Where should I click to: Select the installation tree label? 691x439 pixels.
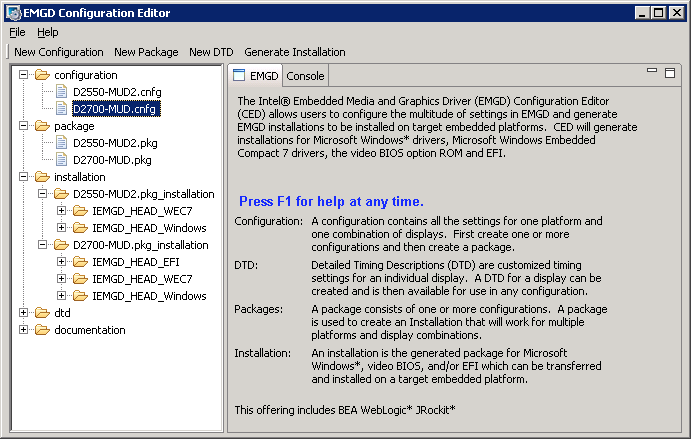(80, 177)
